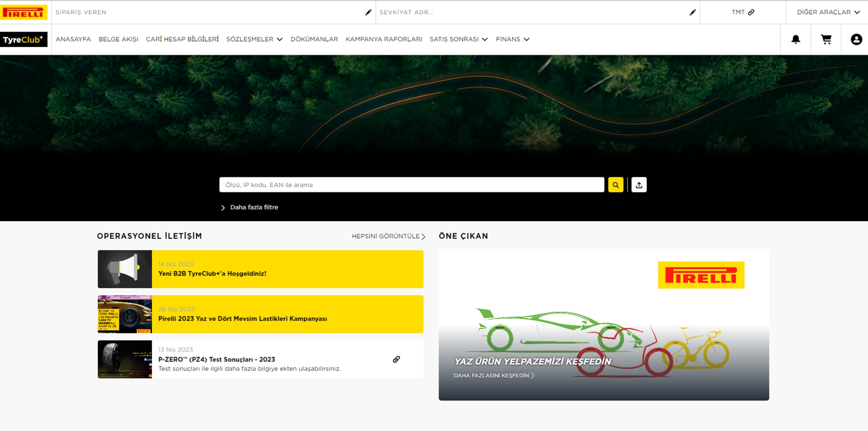Expand the Satış Sonrası dropdown
Image resolution: width=868 pixels, height=431 pixels.
coord(458,39)
